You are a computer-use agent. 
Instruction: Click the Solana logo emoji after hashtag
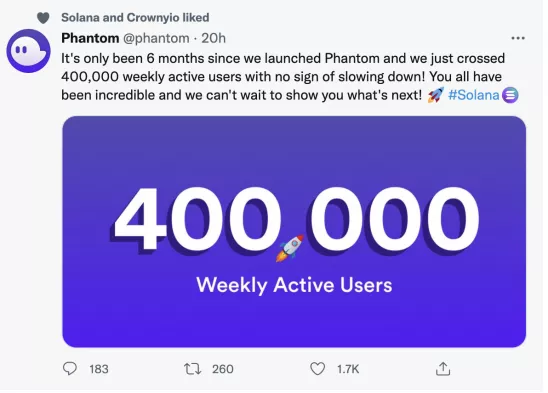tap(510, 95)
